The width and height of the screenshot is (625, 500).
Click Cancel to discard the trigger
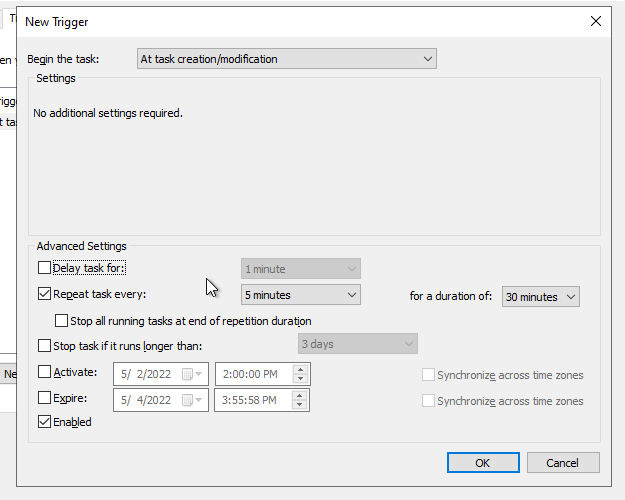click(x=562, y=462)
